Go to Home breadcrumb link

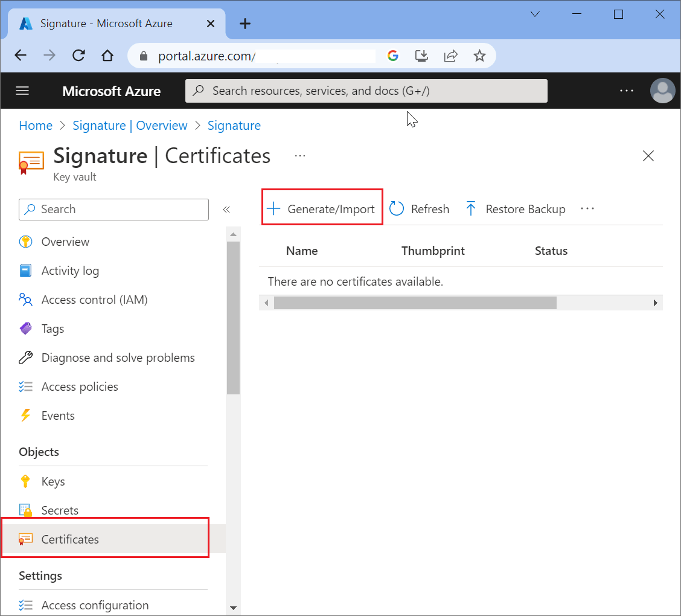36,126
